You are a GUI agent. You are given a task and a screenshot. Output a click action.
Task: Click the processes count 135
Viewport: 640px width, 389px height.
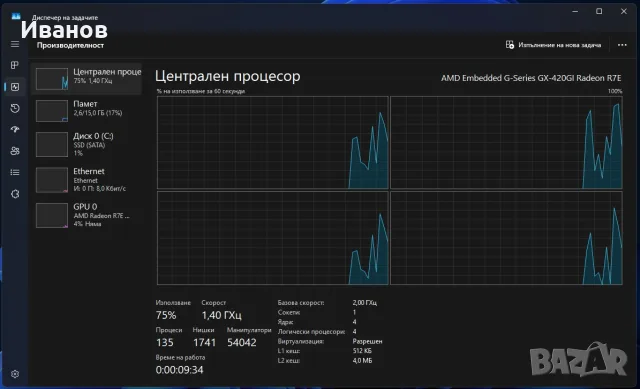(164, 342)
